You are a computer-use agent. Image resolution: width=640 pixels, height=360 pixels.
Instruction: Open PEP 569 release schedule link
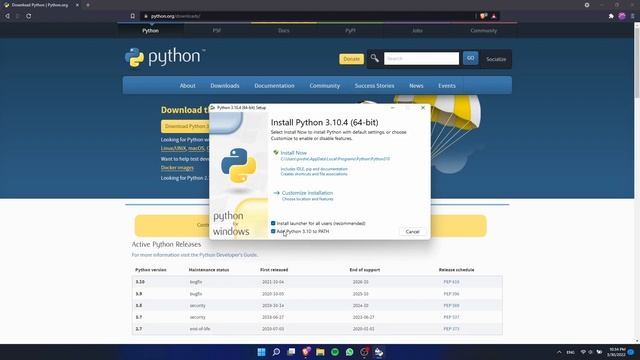tap(451, 305)
